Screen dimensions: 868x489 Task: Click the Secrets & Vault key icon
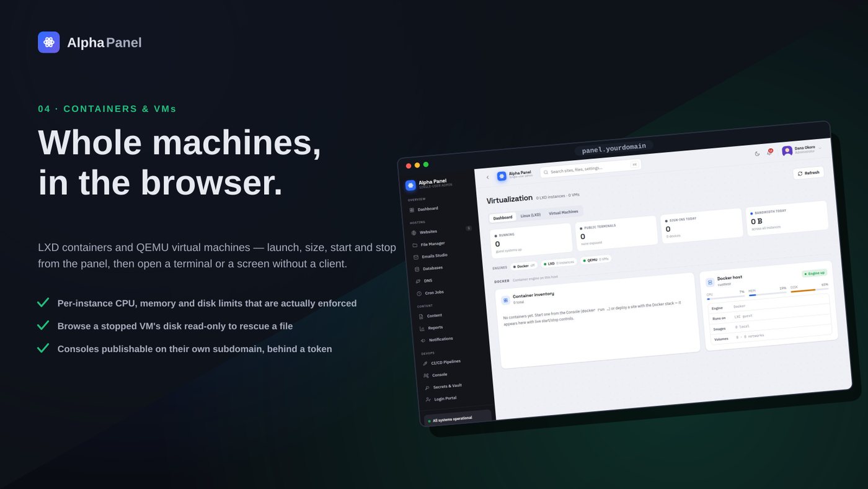tap(428, 388)
